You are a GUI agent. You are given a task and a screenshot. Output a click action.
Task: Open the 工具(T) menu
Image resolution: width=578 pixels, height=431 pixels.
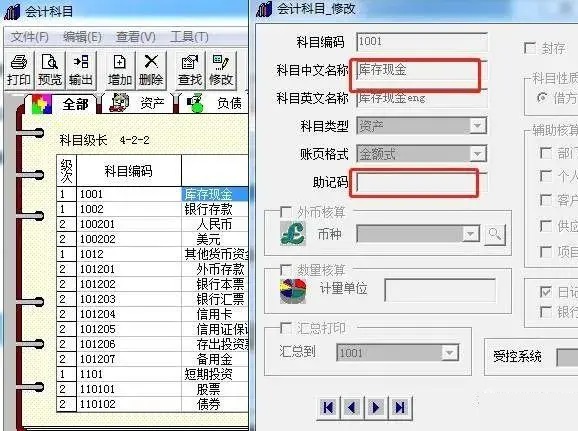(x=189, y=37)
